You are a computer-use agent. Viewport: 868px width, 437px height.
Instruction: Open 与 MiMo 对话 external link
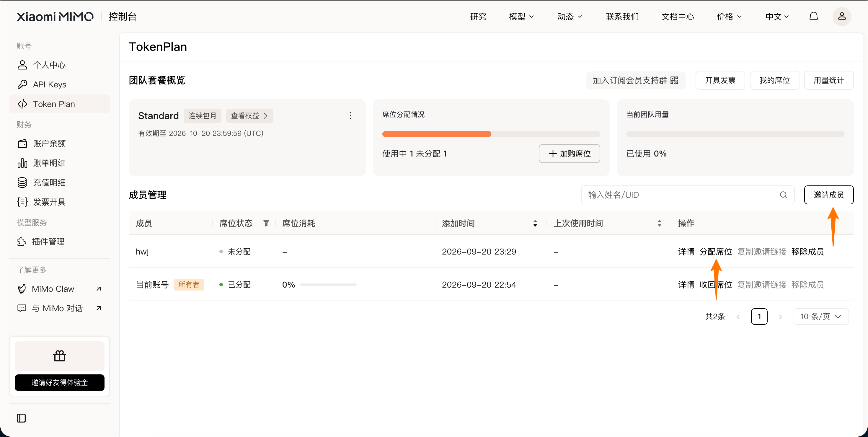pyautogui.click(x=60, y=308)
